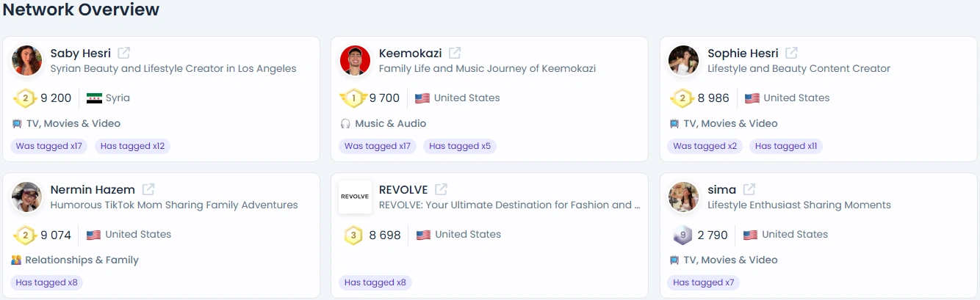
Task: Click external link icon next to REVOLVE
Action: tap(441, 189)
